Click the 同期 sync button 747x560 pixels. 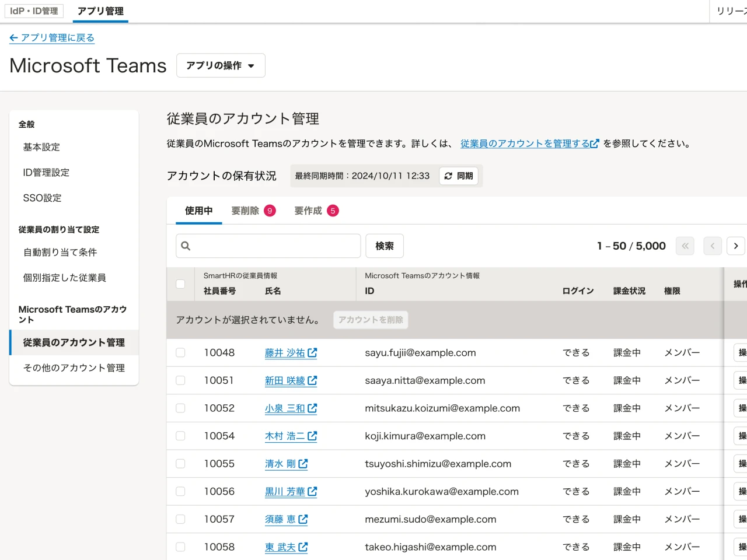click(459, 176)
